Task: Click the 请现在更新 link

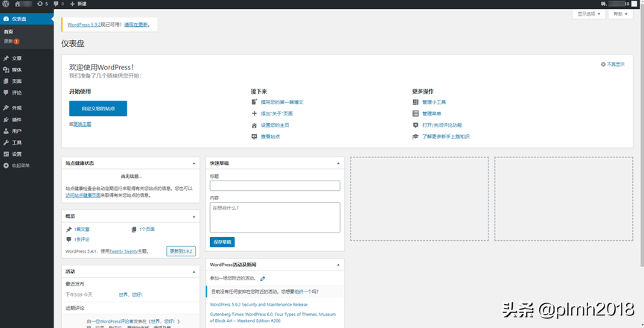Action: (136, 25)
